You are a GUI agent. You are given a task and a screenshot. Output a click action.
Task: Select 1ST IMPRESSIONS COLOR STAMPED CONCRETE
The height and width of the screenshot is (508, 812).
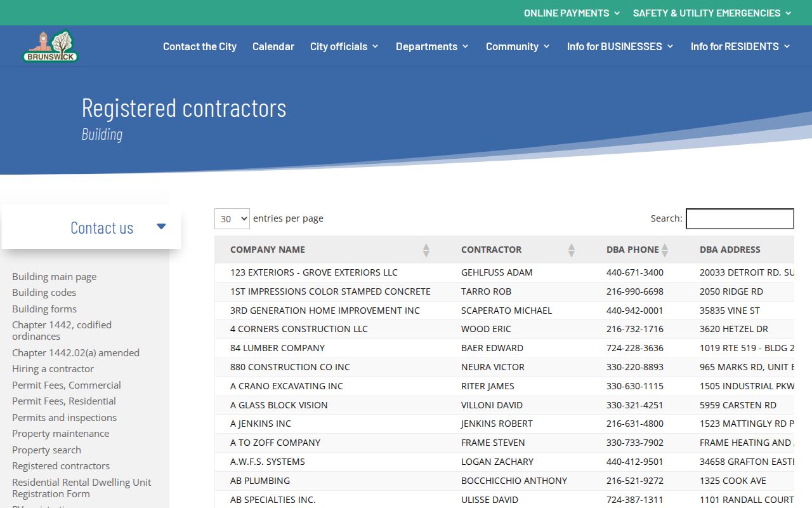coord(331,291)
